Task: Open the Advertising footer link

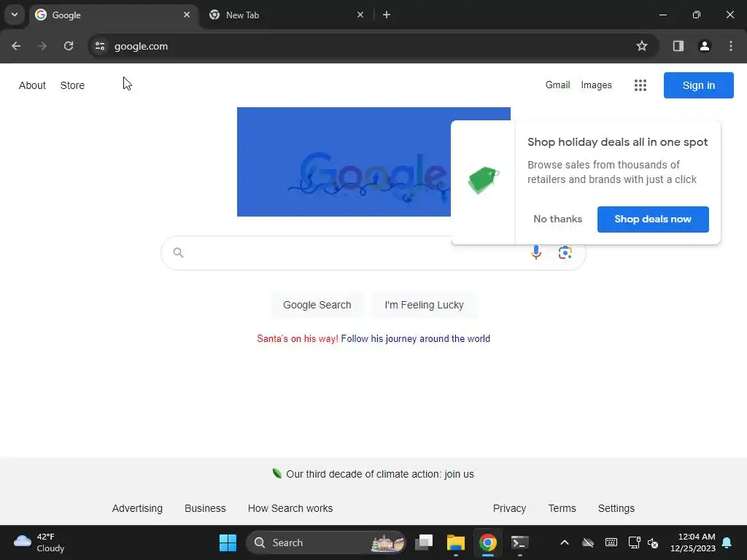Action: point(137,508)
